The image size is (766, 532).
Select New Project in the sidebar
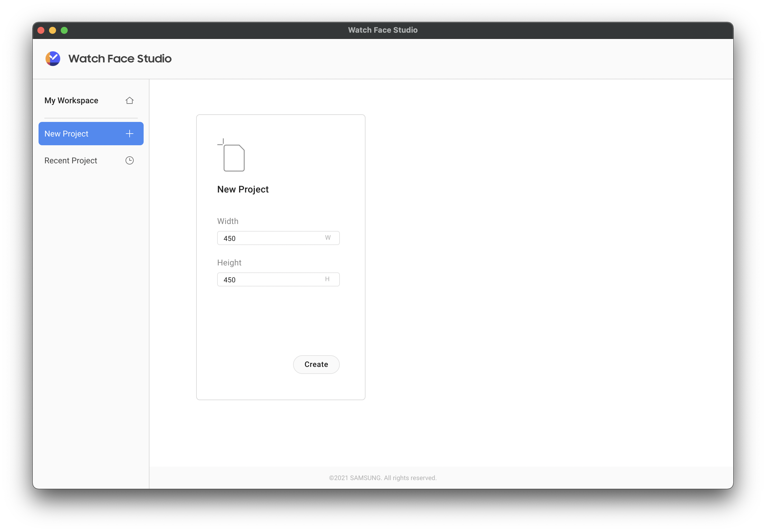67,134
